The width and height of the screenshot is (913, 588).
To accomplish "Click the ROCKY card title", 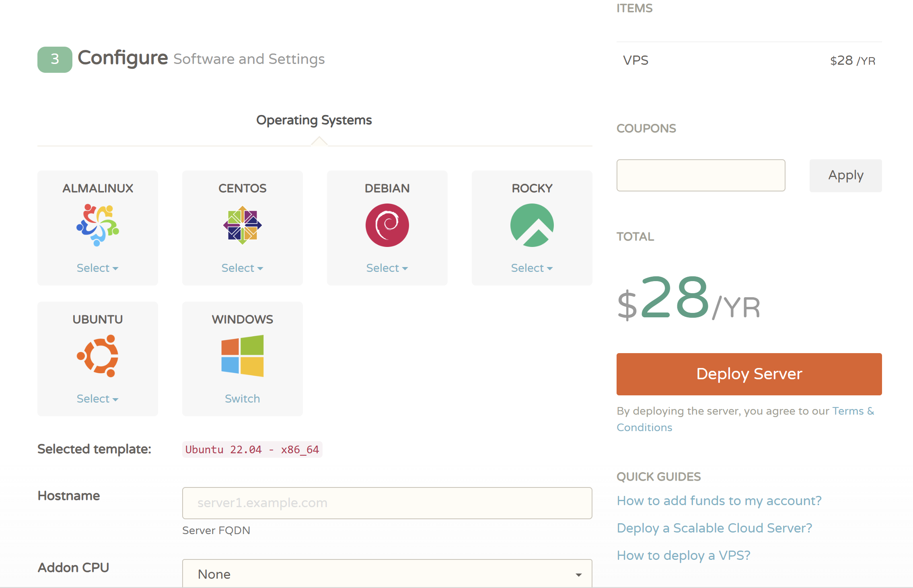I will (x=532, y=188).
